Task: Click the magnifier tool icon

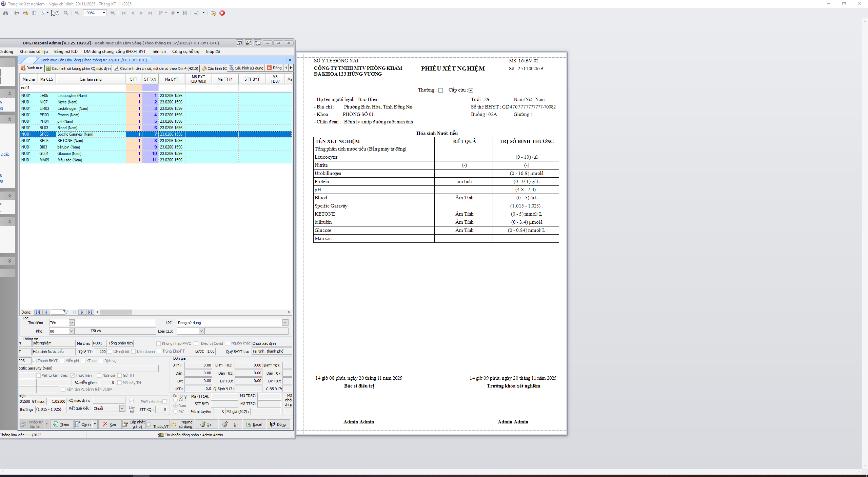Action: (x=66, y=13)
